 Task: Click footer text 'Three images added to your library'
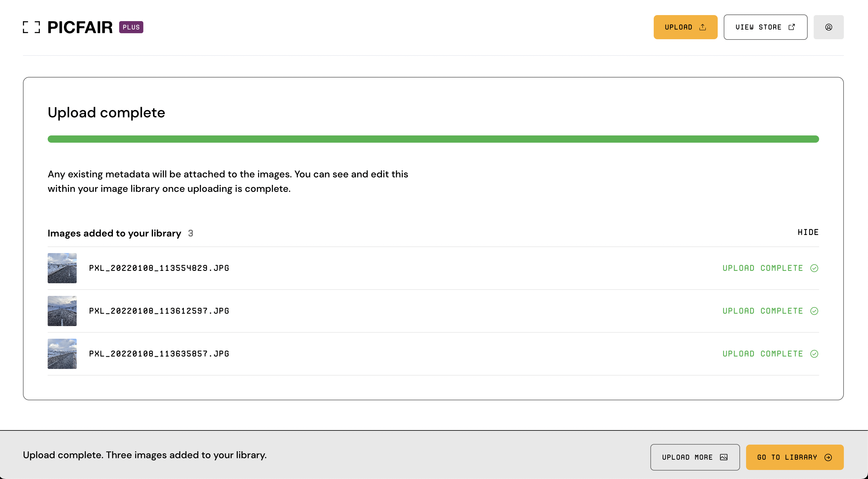click(186, 455)
